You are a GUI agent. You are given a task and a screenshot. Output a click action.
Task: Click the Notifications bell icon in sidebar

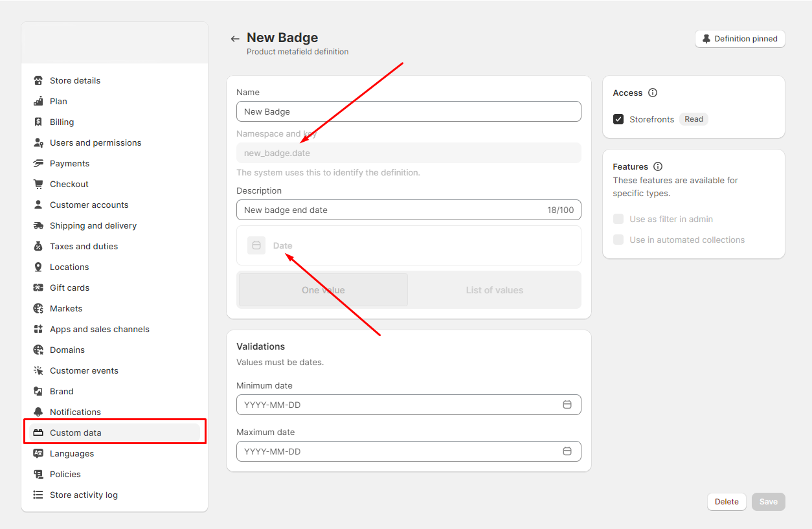coord(38,412)
